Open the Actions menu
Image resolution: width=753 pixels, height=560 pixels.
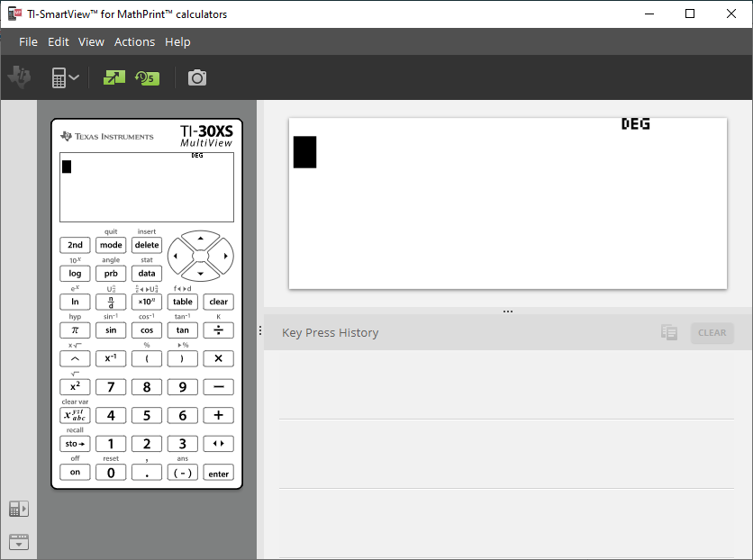pyautogui.click(x=134, y=41)
